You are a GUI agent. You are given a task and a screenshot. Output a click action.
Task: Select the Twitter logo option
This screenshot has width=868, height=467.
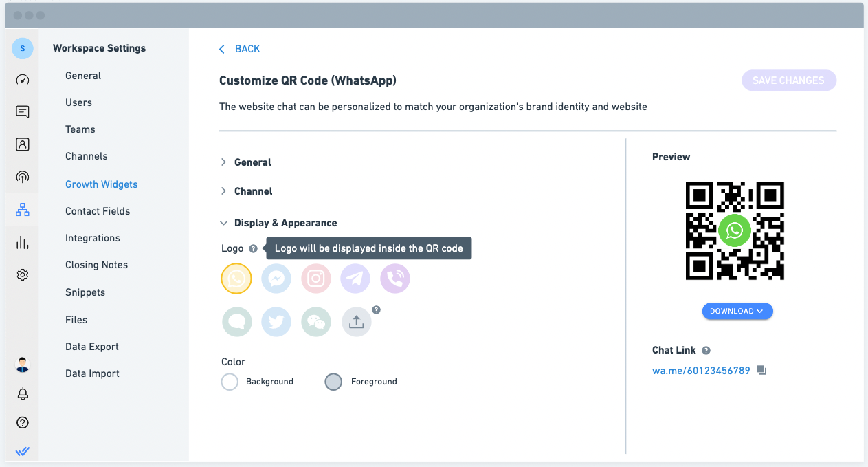(276, 322)
